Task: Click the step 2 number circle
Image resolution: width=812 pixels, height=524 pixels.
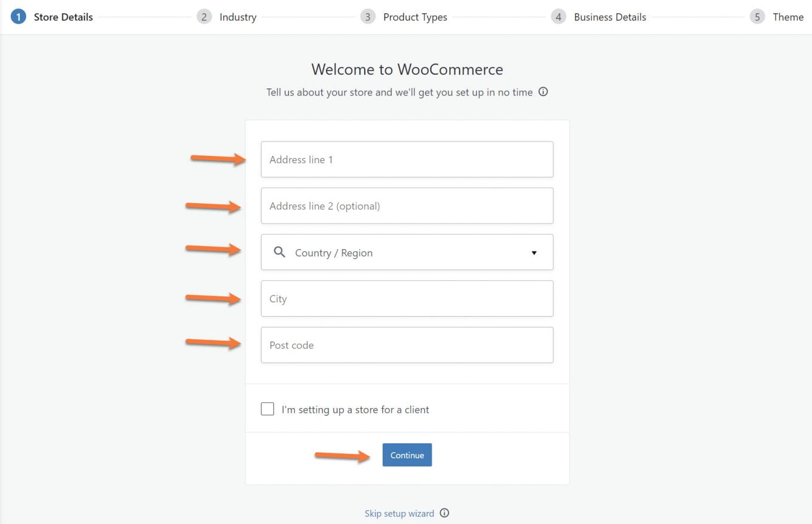Action: point(204,17)
